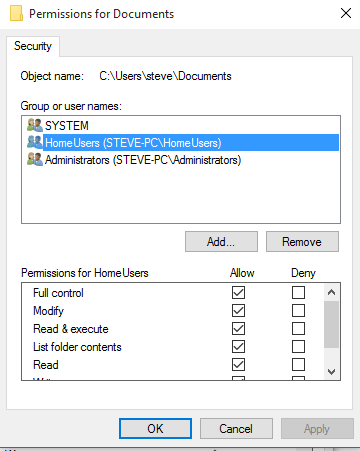
Task: Click the List folder contents label
Action: coord(77,347)
